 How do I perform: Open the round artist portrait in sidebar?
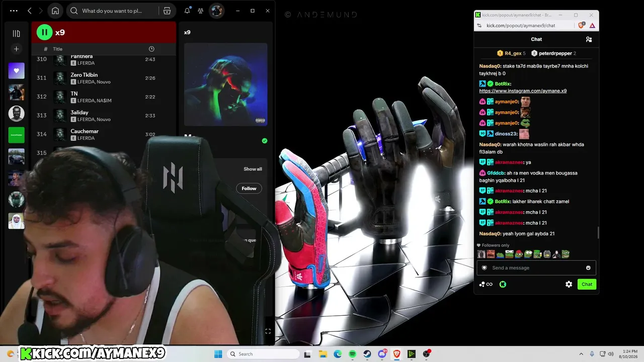coord(16,114)
